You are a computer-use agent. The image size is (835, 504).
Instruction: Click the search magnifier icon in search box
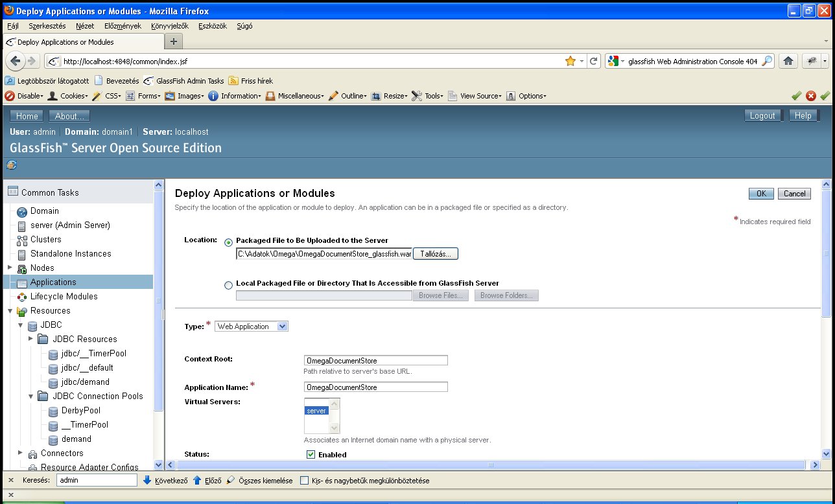pyautogui.click(x=766, y=61)
